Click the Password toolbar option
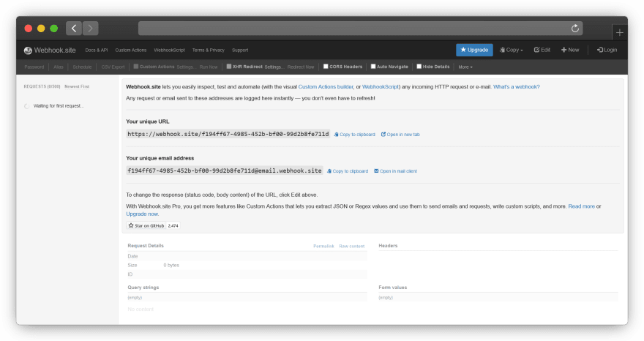This screenshot has width=644, height=341. (34, 67)
